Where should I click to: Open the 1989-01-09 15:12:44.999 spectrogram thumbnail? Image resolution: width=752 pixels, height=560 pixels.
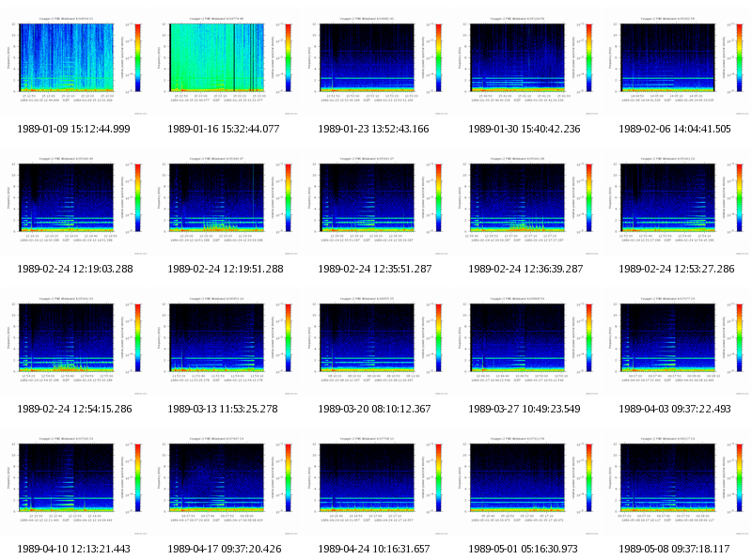pyautogui.click(x=74, y=64)
